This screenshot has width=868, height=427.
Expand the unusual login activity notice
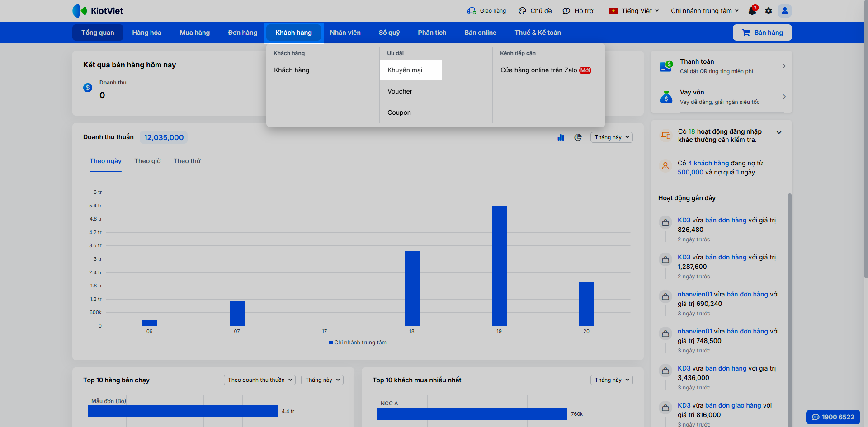click(779, 132)
